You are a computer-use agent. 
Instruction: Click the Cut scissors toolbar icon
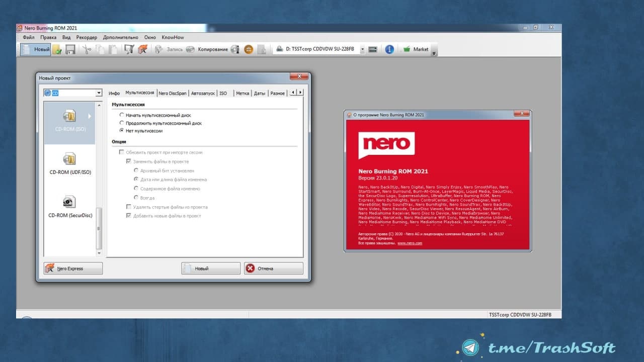point(87,49)
